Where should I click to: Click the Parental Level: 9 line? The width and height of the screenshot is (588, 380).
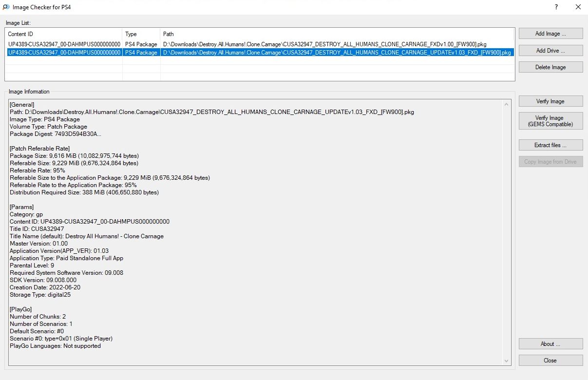click(x=32, y=266)
